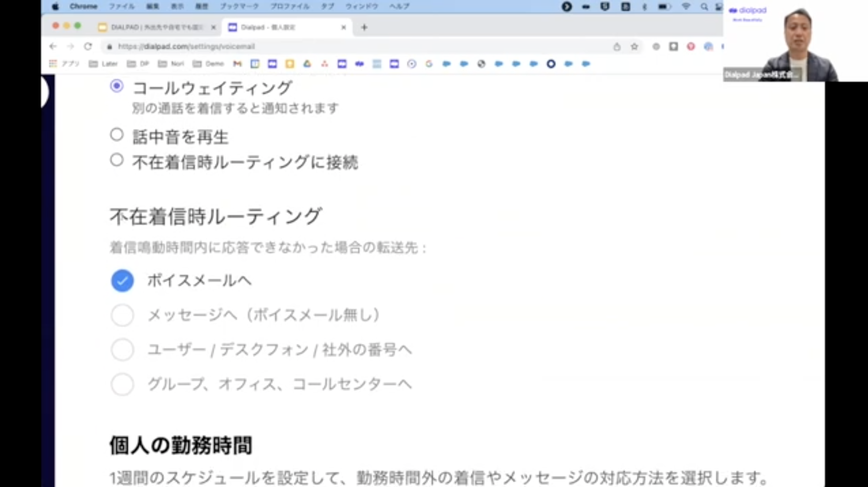Go back with browser back arrow
The height and width of the screenshot is (487, 868).
point(53,46)
